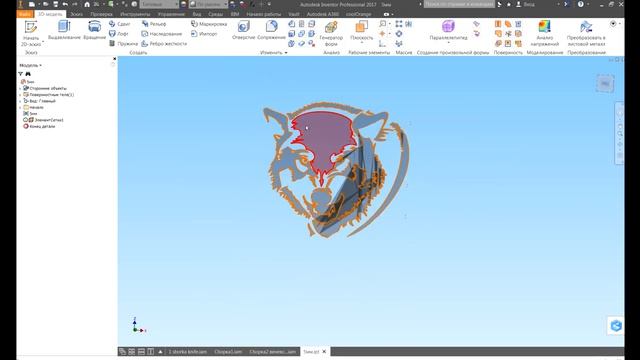
Task: Click the Home icon in quick access
Action: [x=87, y=4]
